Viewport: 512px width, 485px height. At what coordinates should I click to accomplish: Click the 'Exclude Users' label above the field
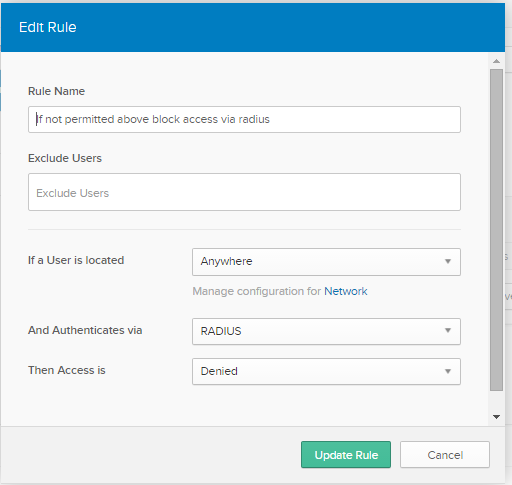pyautogui.click(x=65, y=158)
